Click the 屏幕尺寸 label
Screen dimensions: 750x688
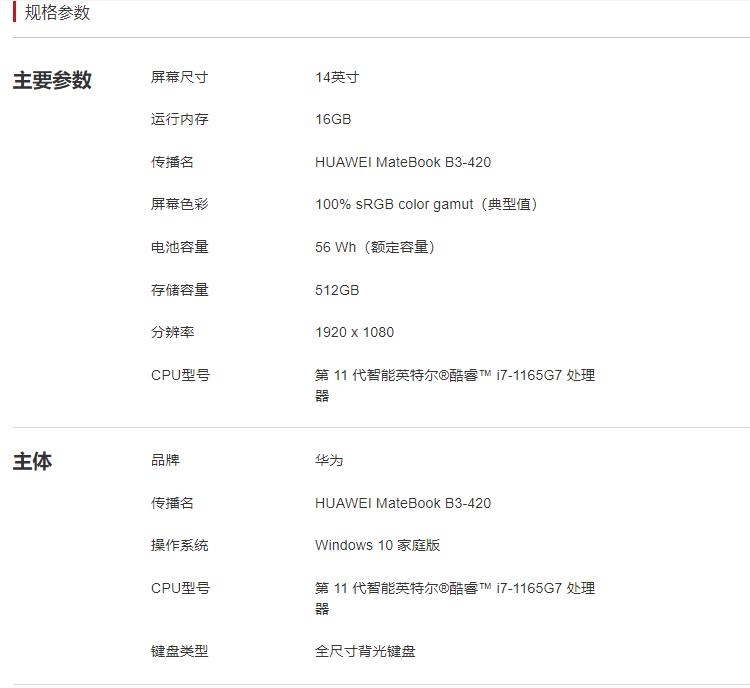click(179, 77)
